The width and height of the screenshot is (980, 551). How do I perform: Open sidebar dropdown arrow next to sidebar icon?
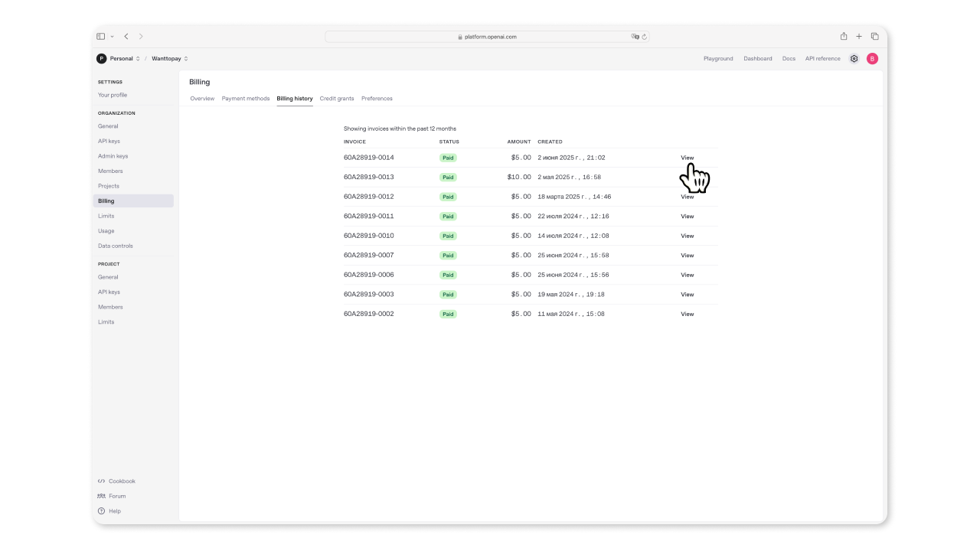click(112, 37)
